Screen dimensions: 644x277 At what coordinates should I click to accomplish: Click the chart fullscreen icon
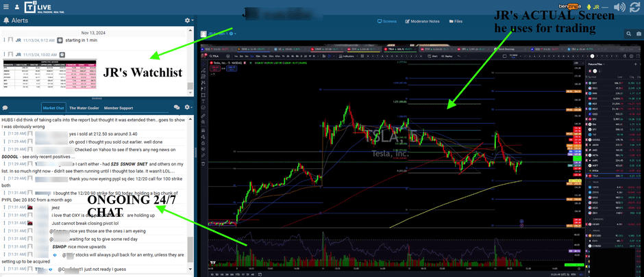637,56
